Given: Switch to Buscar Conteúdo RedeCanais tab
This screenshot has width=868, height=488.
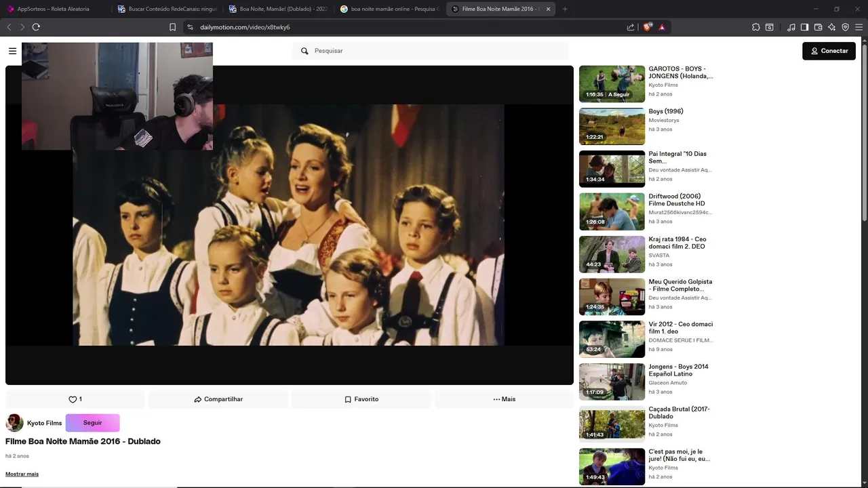Looking at the screenshot, I should [x=167, y=9].
